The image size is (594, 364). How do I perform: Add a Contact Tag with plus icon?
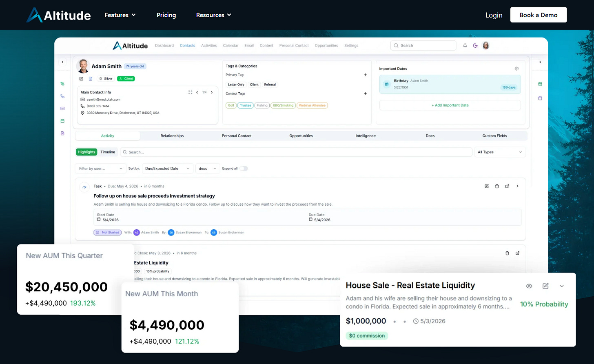365,94
